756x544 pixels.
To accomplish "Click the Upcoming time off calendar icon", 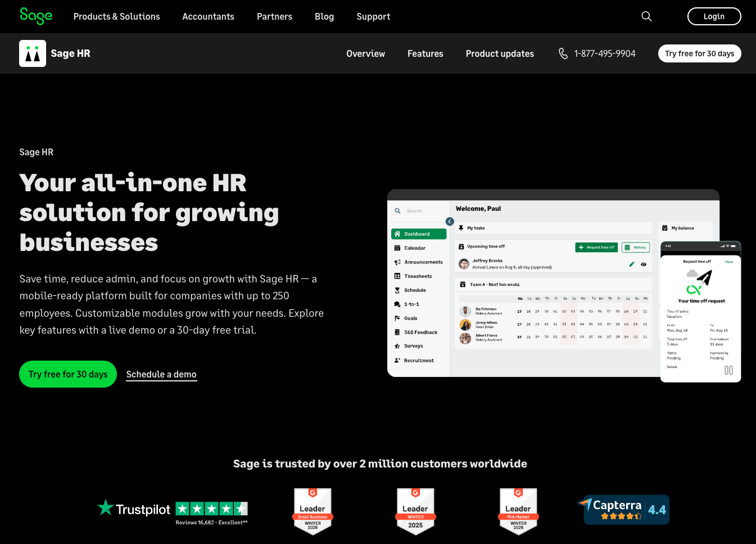I will pyautogui.click(x=461, y=246).
